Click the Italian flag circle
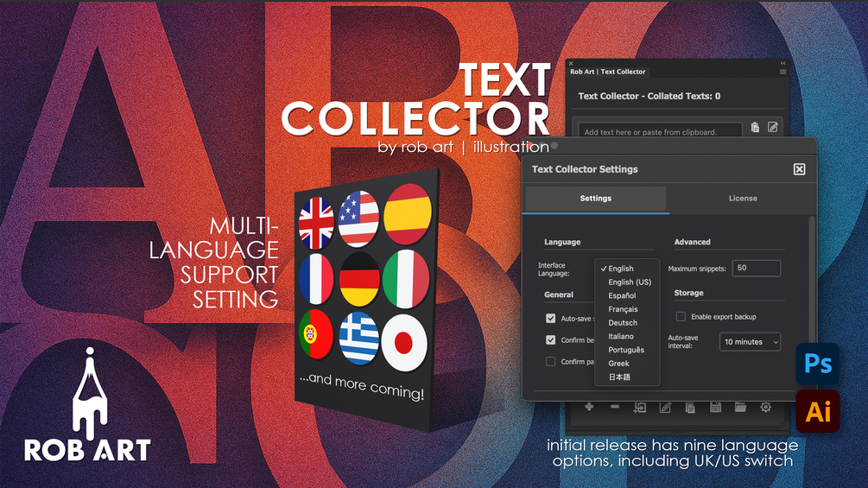868x488 pixels. coord(406,279)
